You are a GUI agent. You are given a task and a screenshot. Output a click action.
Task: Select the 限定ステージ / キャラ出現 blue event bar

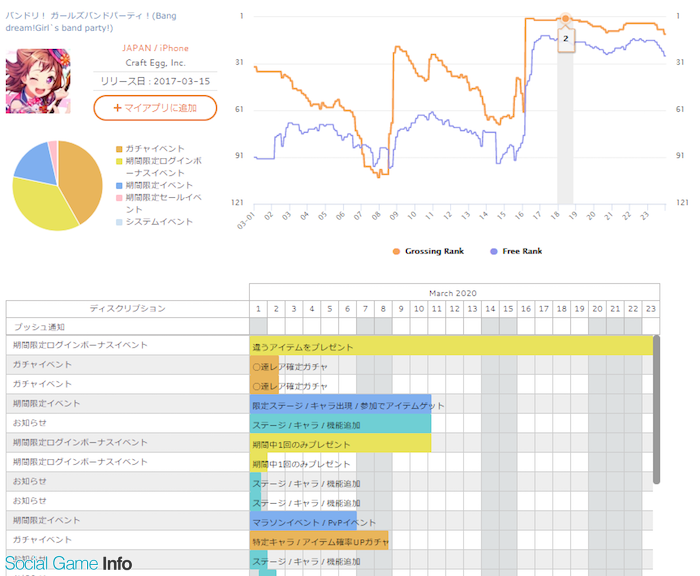click(341, 404)
